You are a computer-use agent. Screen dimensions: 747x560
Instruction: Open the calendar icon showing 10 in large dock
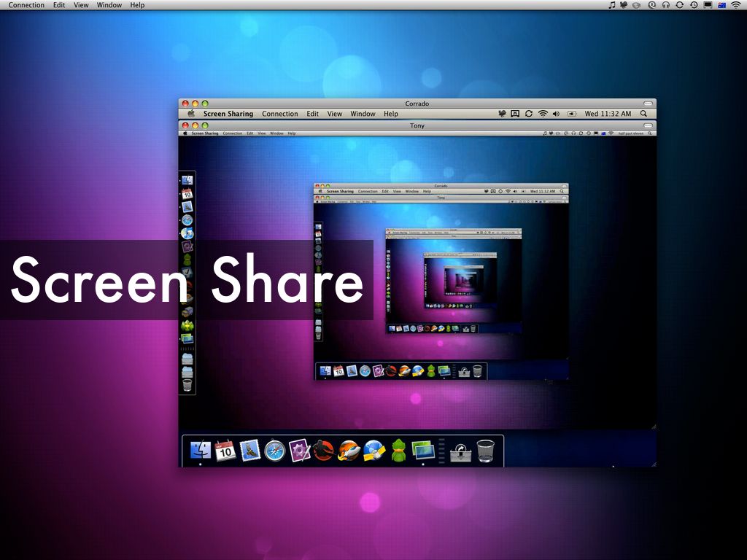225,451
